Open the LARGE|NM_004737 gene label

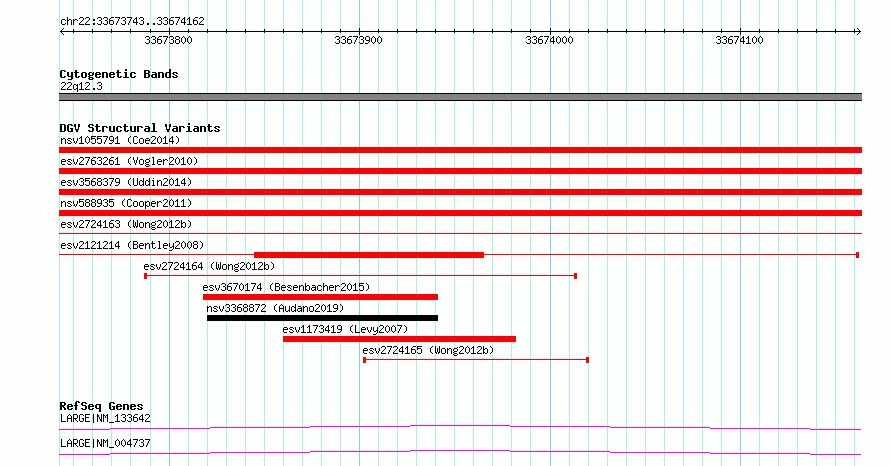[105, 443]
